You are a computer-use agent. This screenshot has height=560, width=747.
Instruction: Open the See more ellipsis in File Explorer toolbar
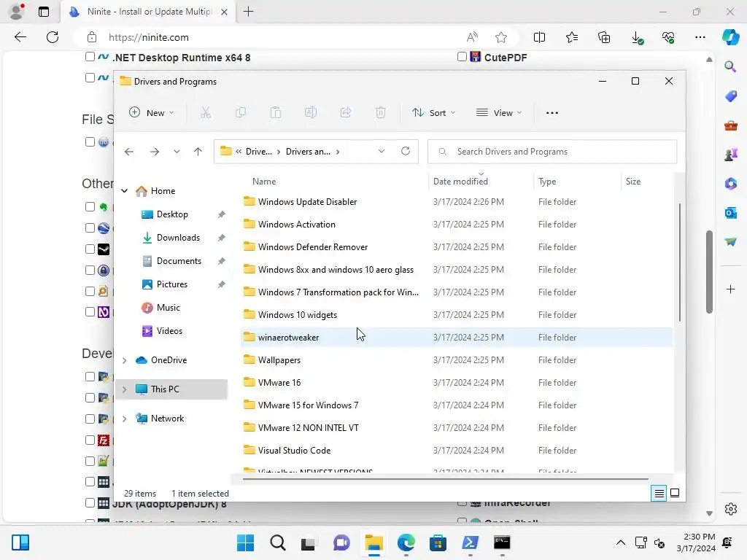(x=552, y=113)
